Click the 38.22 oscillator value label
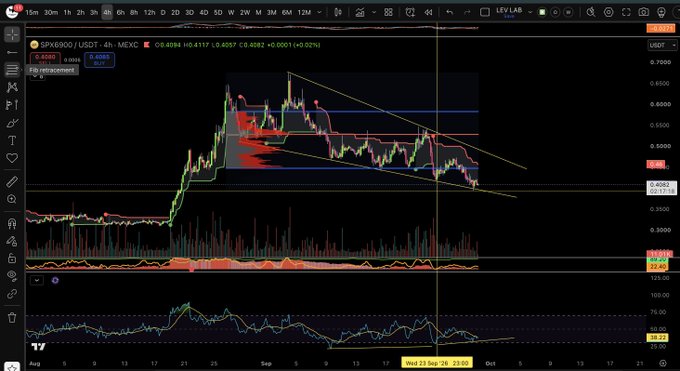 (x=658, y=337)
